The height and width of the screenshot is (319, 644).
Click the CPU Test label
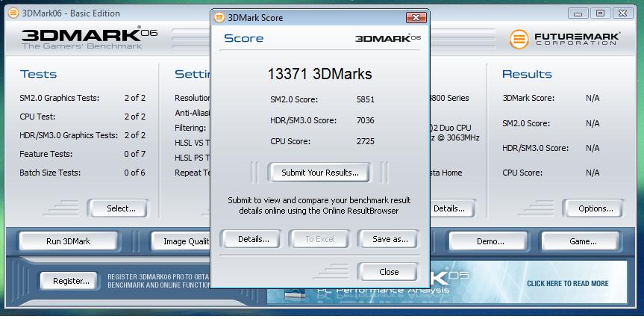37,117
